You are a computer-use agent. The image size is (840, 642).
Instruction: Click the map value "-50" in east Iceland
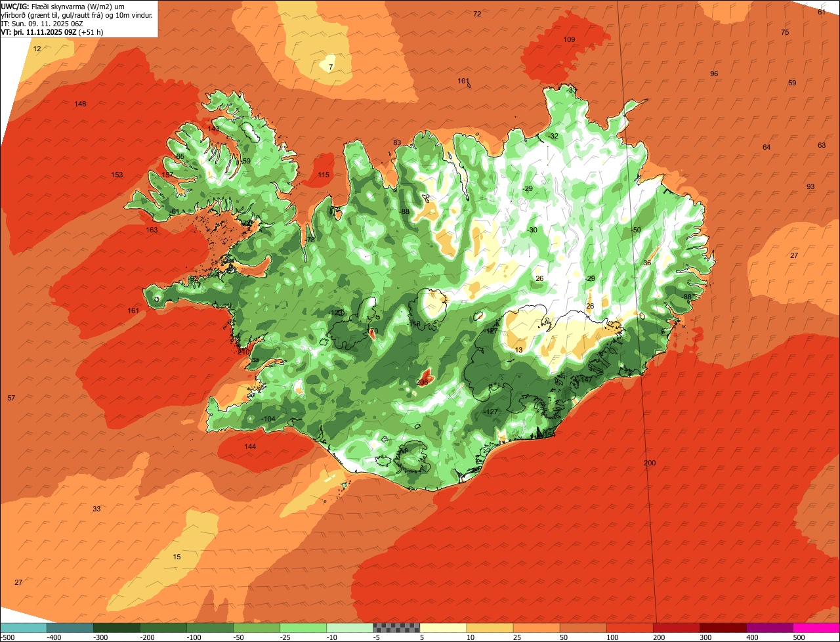tap(635, 230)
